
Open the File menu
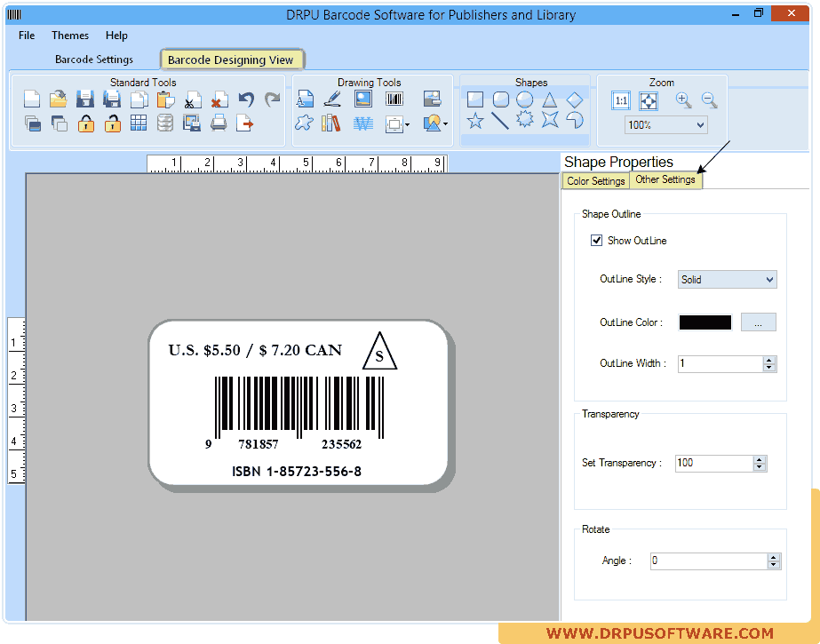click(x=27, y=35)
